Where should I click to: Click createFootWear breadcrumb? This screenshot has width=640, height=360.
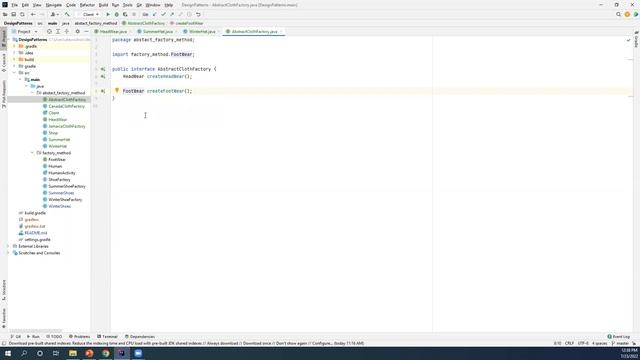pos(189,23)
